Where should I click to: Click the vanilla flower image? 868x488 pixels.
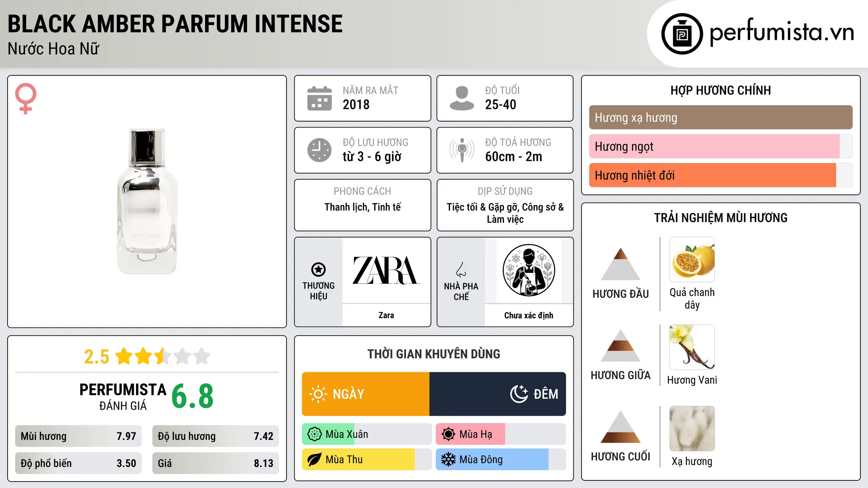click(692, 347)
